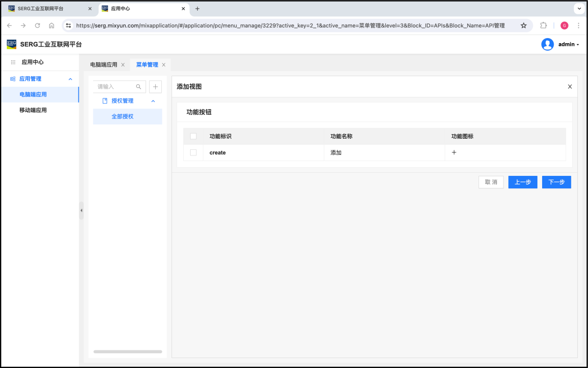Toggle the select-all checkbox in the table header
This screenshot has width=588, height=368.
[x=193, y=136]
